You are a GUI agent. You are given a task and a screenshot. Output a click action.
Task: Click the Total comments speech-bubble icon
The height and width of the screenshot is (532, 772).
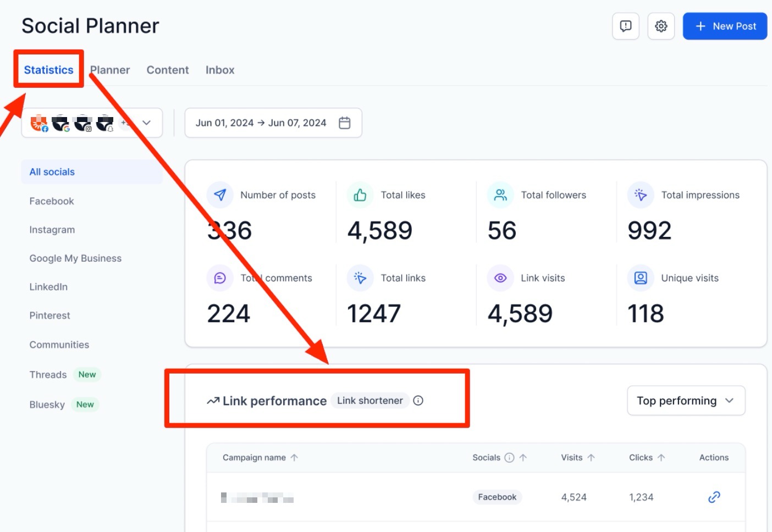(x=220, y=278)
